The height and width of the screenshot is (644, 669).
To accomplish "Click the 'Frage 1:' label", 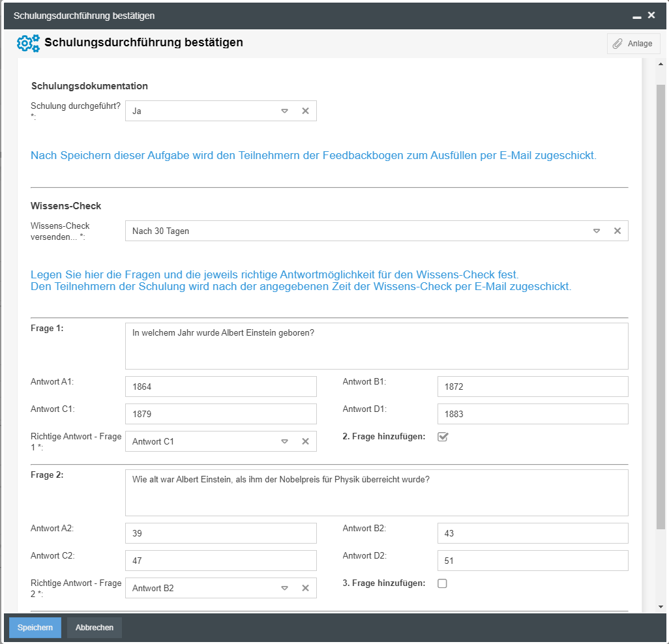I will click(x=47, y=329).
